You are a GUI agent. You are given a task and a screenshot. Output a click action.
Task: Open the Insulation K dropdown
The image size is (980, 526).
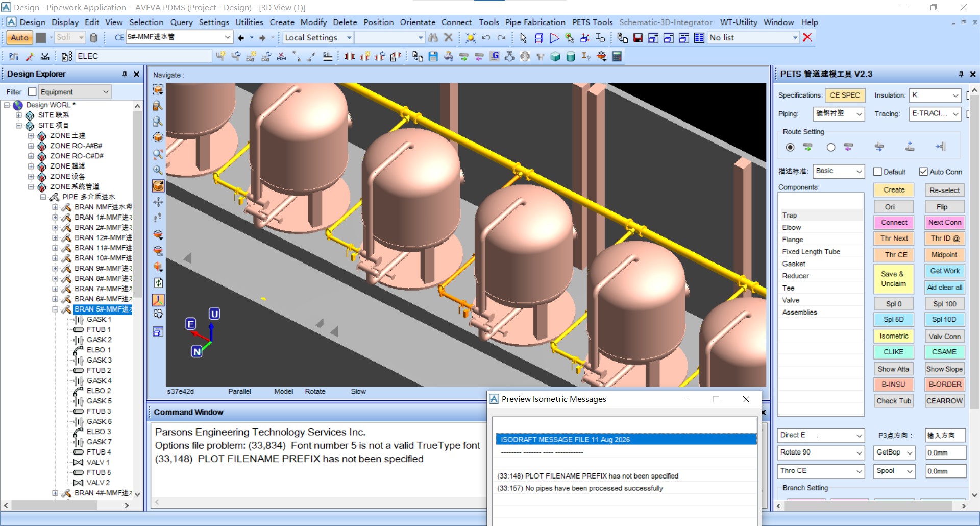click(x=936, y=95)
